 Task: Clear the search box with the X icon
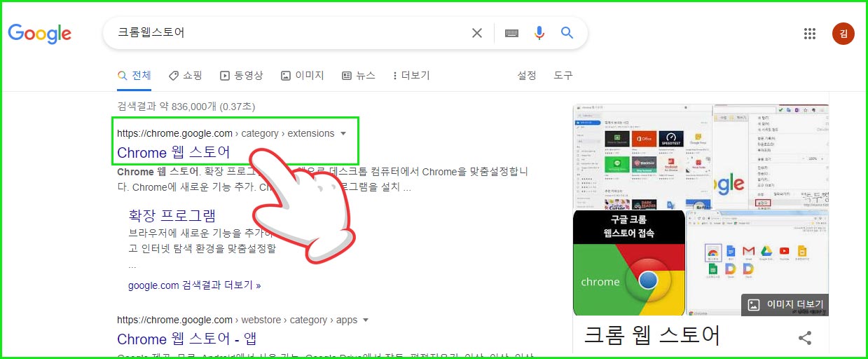(477, 33)
